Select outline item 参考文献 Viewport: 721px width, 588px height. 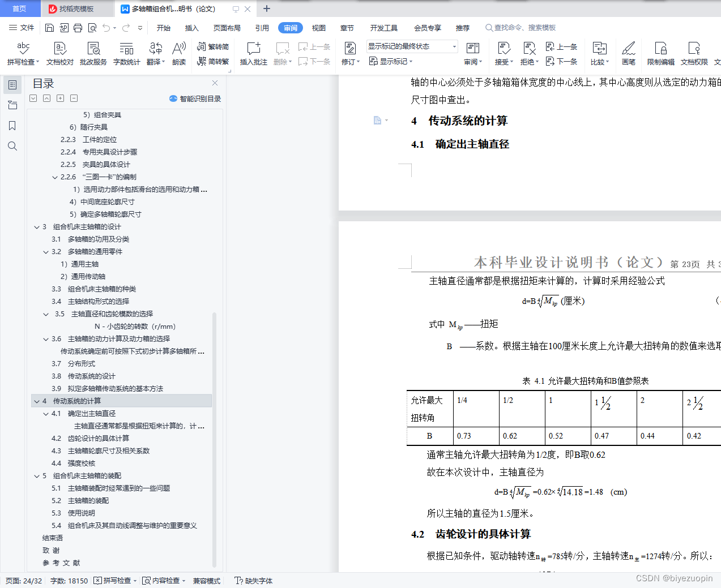pos(61,563)
